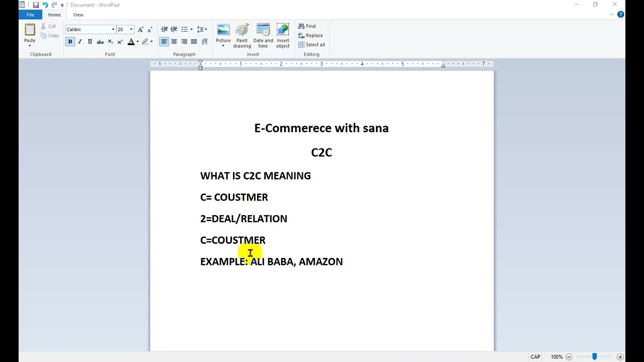The height and width of the screenshot is (362, 644).
Task: Click Insert object icon
Action: pos(283,36)
